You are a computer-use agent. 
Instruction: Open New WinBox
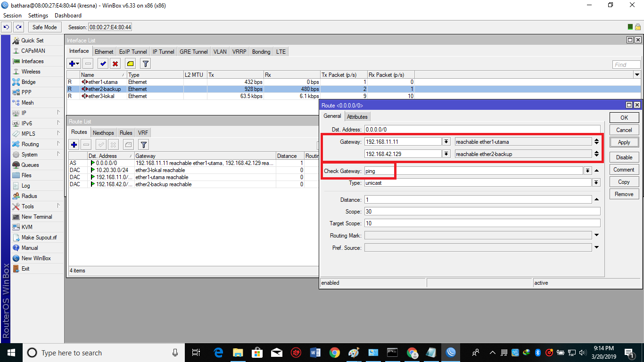click(x=36, y=258)
